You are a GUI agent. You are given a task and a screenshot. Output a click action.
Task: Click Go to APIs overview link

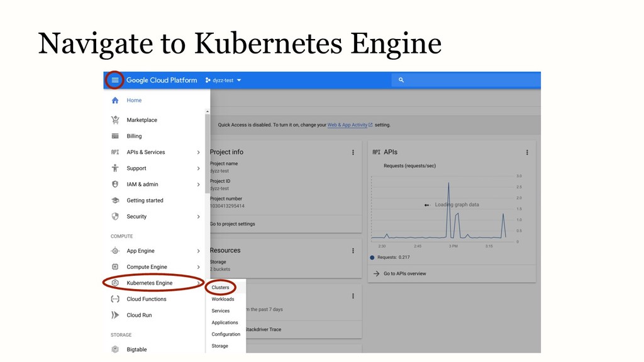(x=404, y=273)
